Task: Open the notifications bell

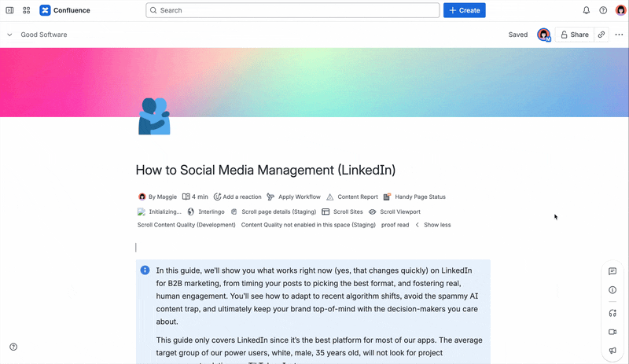Action: tap(586, 10)
